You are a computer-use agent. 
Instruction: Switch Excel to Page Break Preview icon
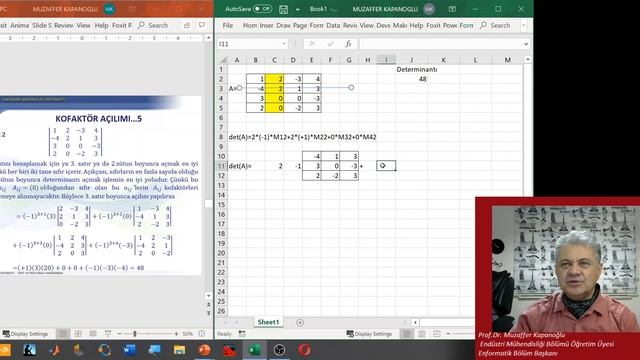[x=437, y=334]
